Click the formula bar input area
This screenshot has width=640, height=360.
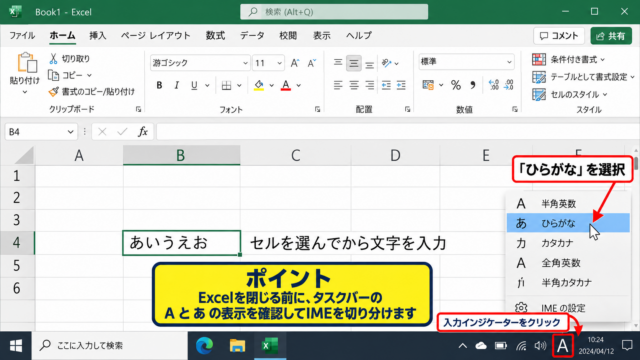(398, 132)
